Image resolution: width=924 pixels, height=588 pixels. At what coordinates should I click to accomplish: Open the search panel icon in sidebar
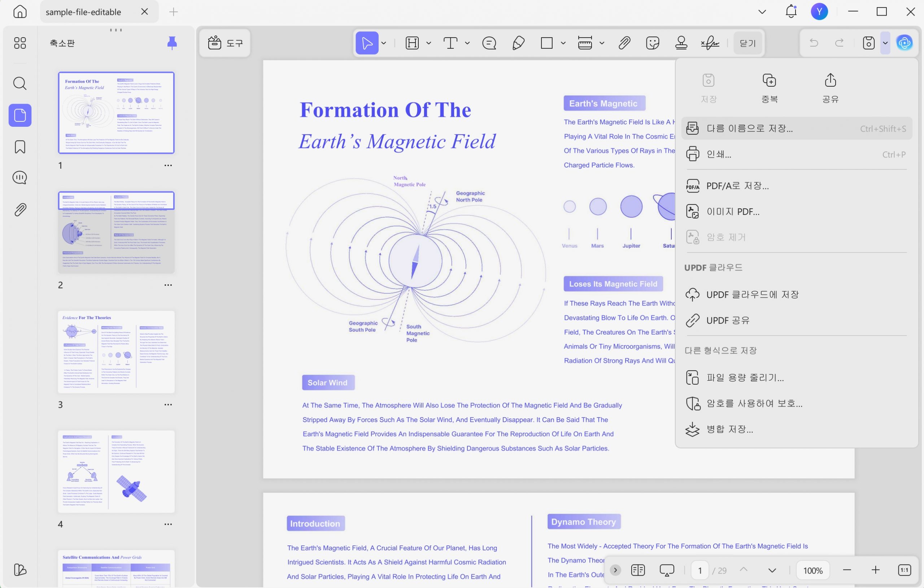[x=20, y=83]
